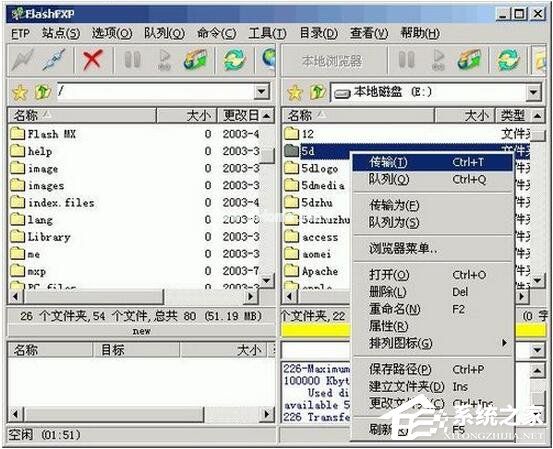Open the 工具(T) menu

(x=267, y=34)
